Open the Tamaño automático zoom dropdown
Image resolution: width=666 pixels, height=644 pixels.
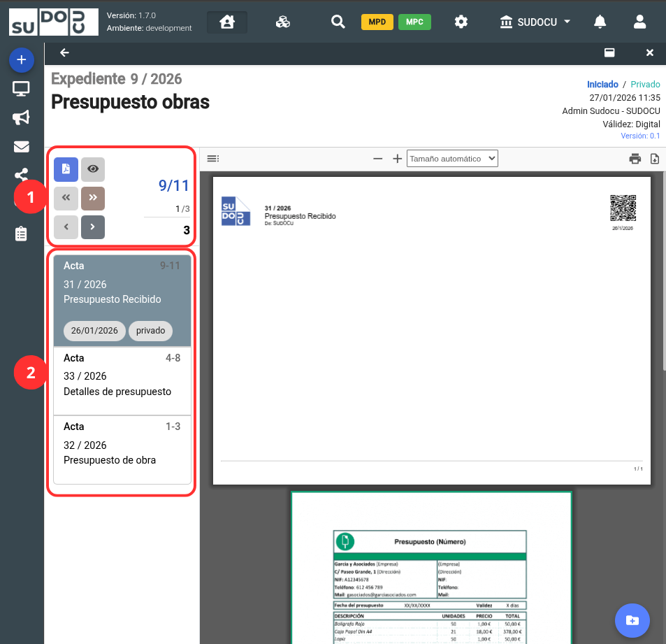[452, 159]
